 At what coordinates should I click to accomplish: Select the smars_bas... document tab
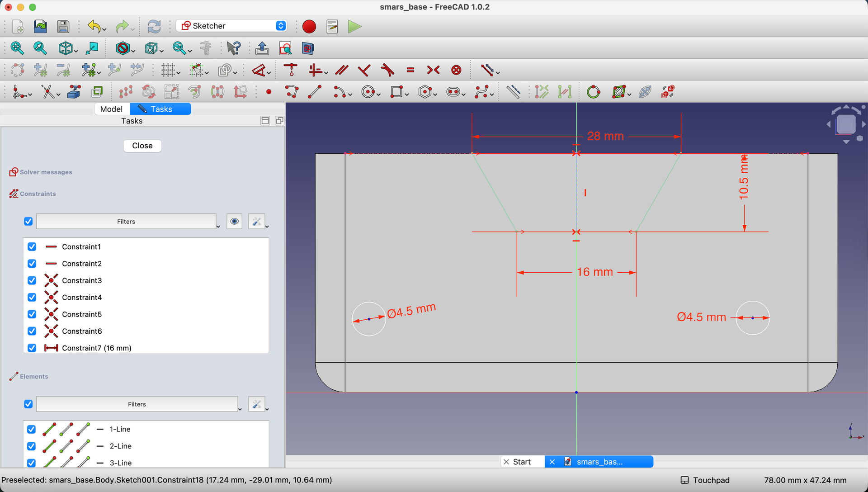[599, 462]
